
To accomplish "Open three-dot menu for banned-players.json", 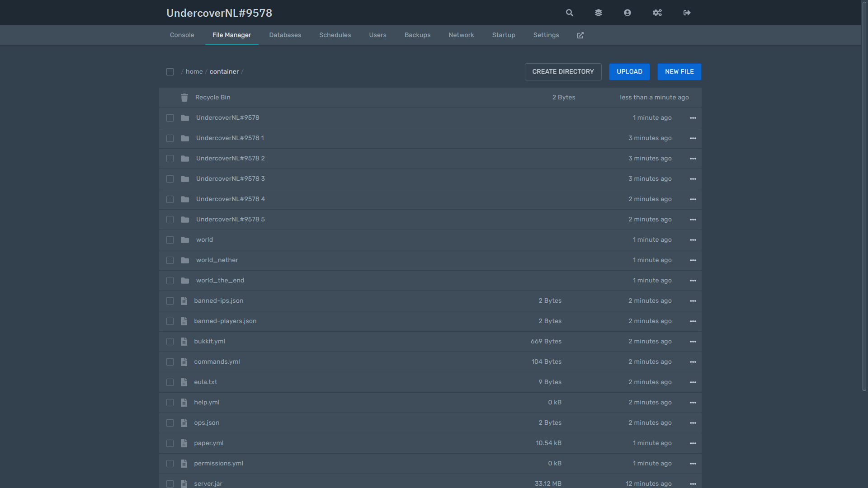I will (693, 321).
